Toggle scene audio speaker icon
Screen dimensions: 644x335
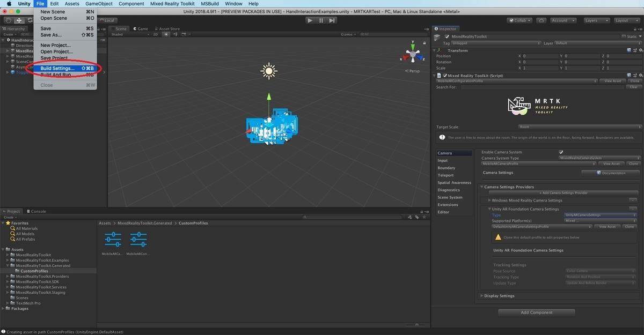coord(174,34)
